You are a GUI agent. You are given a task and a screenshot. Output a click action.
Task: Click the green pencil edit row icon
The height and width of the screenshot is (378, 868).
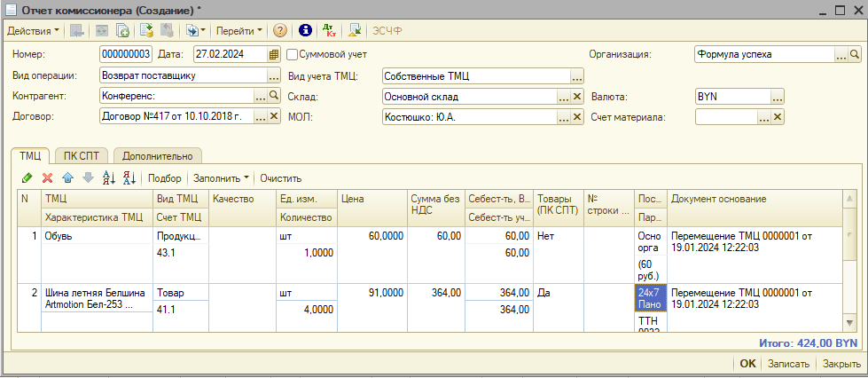27,178
